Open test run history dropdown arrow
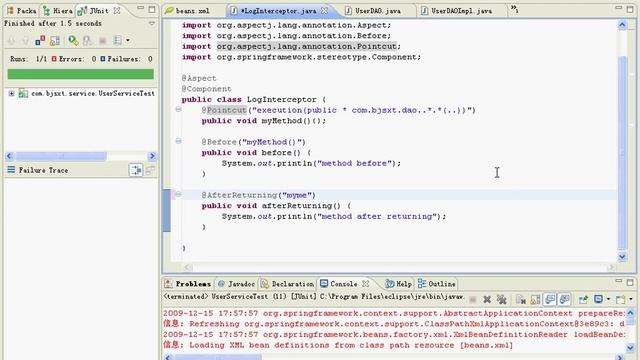The height and width of the screenshot is (360, 640). click(x=128, y=40)
